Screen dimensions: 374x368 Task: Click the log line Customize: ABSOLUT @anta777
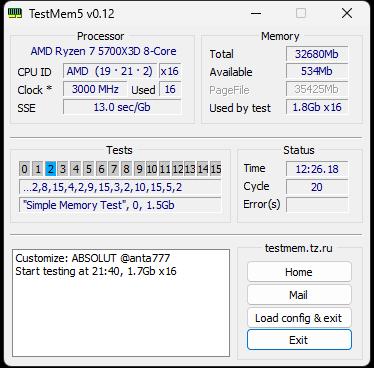click(93, 258)
